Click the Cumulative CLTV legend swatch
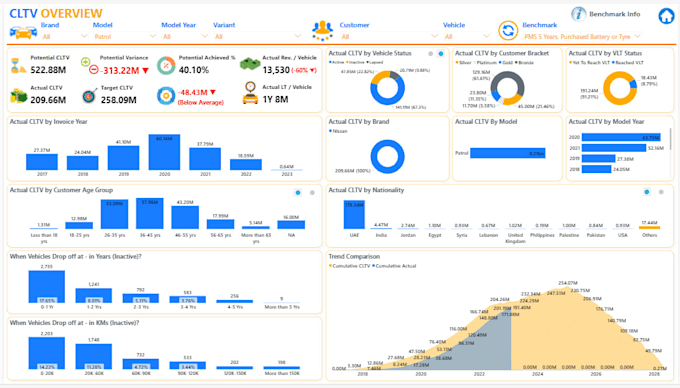The height and width of the screenshot is (388, 680). point(330,266)
